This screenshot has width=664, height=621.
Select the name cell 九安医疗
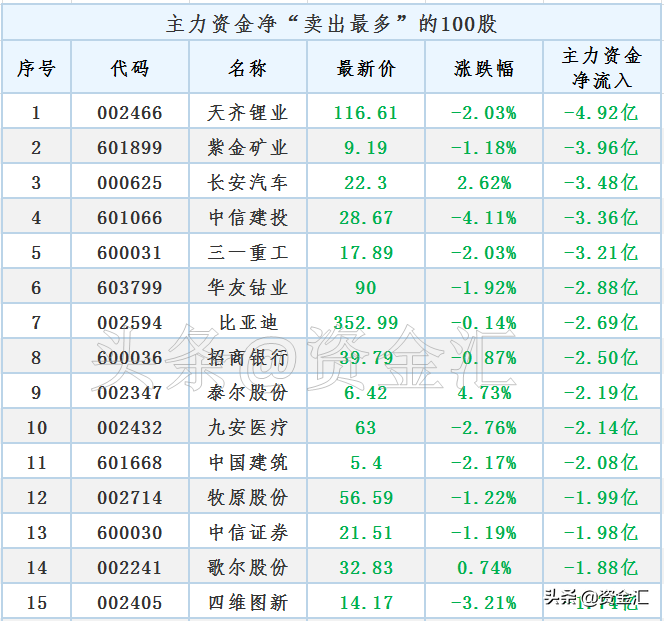[x=248, y=428]
